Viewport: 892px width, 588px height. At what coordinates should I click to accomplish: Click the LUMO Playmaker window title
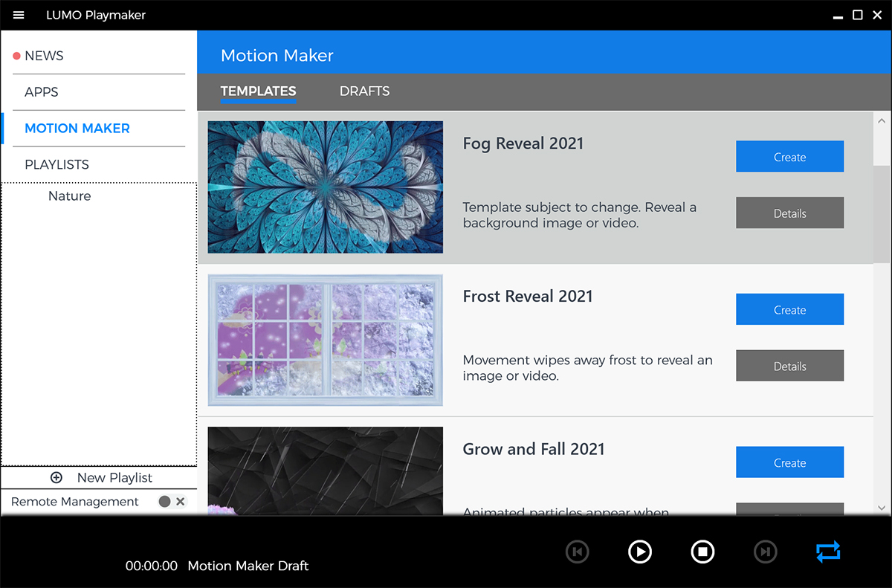point(96,15)
